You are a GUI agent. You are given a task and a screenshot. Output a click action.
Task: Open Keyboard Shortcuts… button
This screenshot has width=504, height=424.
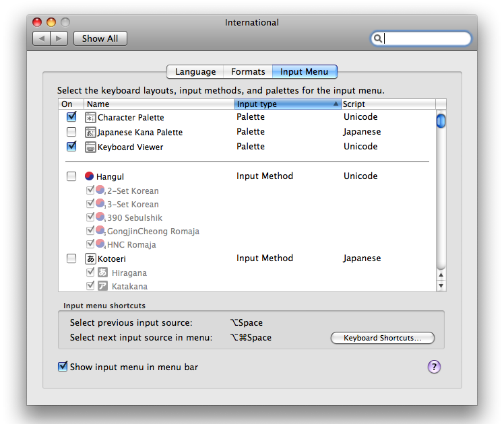(383, 338)
